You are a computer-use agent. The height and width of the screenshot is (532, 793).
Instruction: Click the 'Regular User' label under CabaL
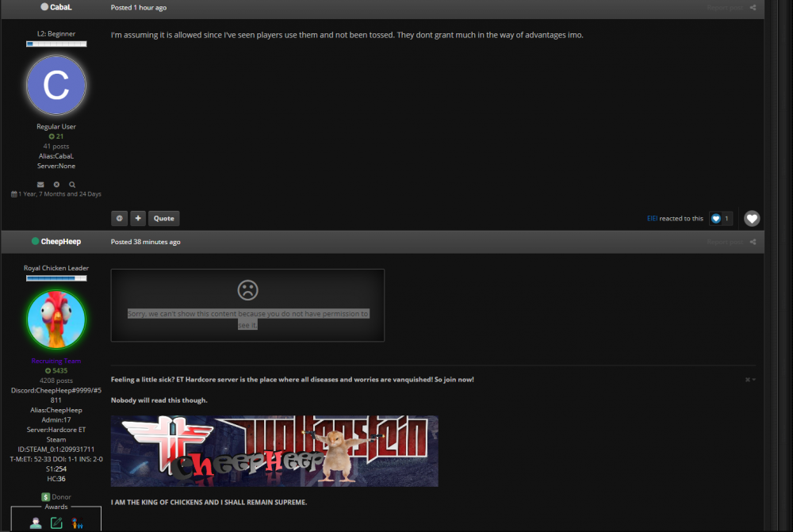[x=56, y=127]
